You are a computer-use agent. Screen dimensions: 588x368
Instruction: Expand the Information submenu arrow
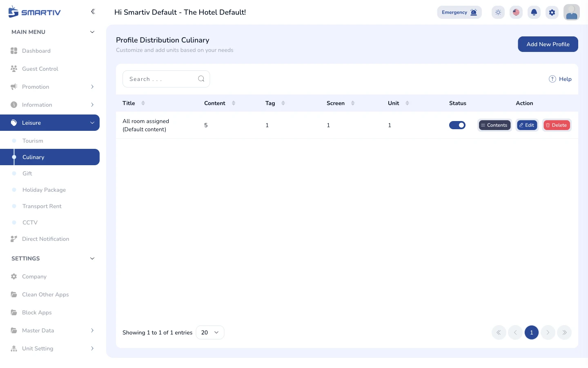tap(92, 105)
